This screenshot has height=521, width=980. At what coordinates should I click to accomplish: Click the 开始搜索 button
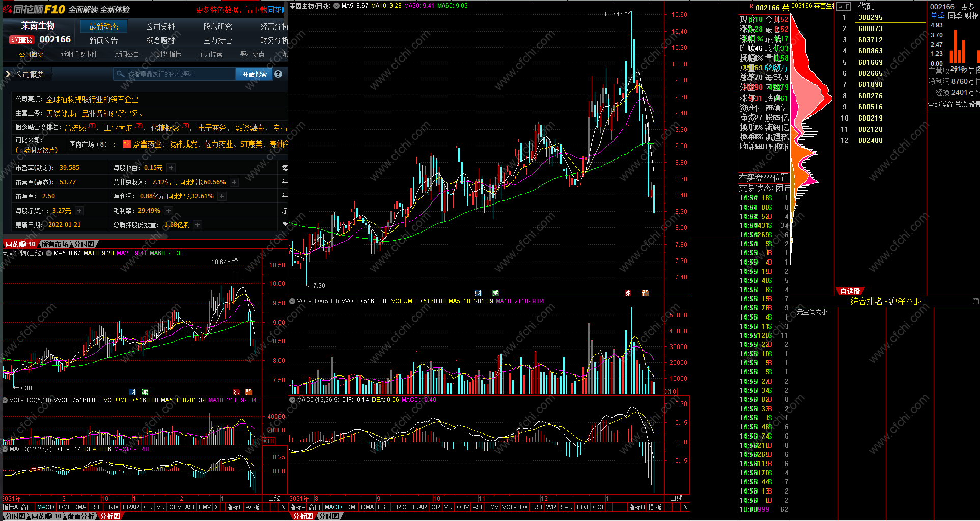(255, 74)
